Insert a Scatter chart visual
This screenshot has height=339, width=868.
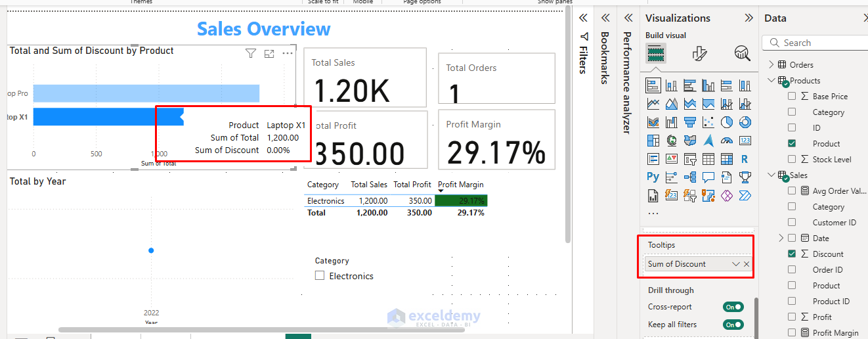tap(708, 122)
